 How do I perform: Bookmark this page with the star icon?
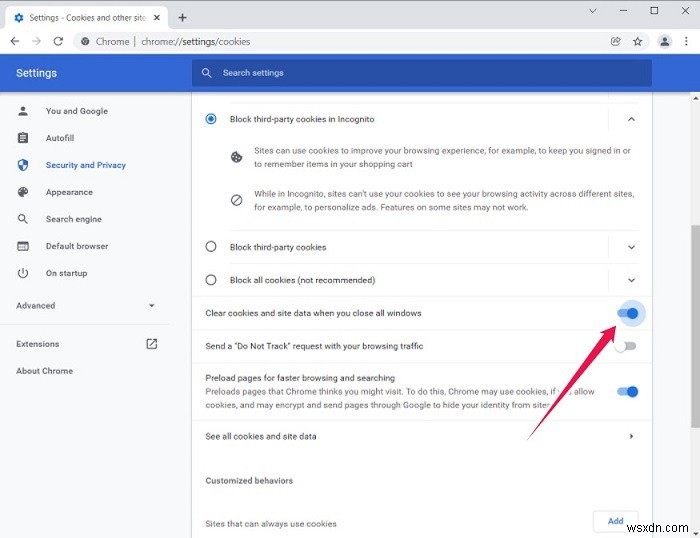pyautogui.click(x=638, y=42)
